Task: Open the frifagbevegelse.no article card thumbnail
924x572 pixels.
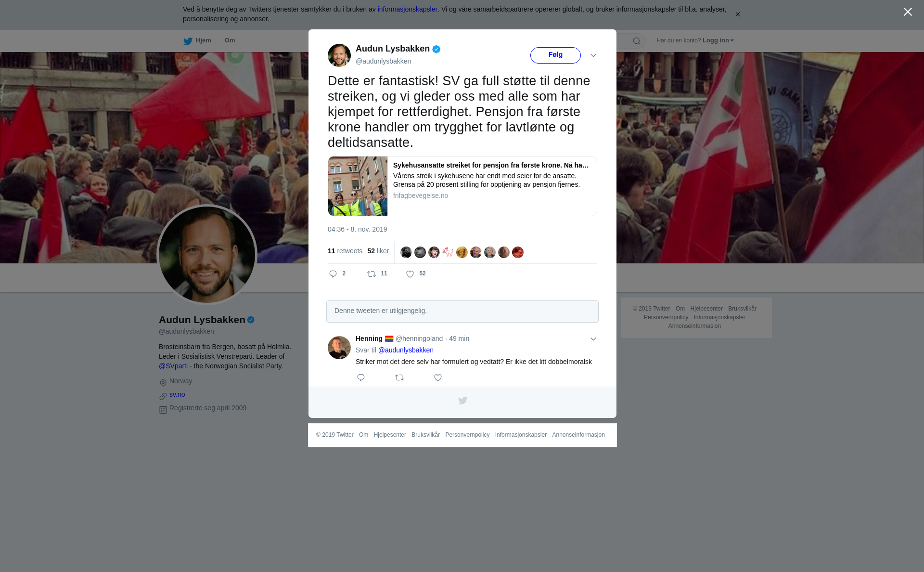Action: (x=358, y=186)
